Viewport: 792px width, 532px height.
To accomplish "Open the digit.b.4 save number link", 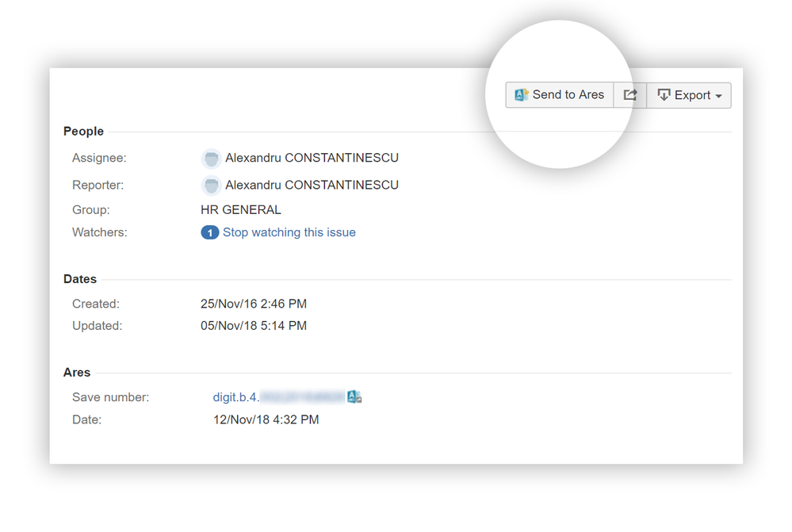I will coord(234,397).
